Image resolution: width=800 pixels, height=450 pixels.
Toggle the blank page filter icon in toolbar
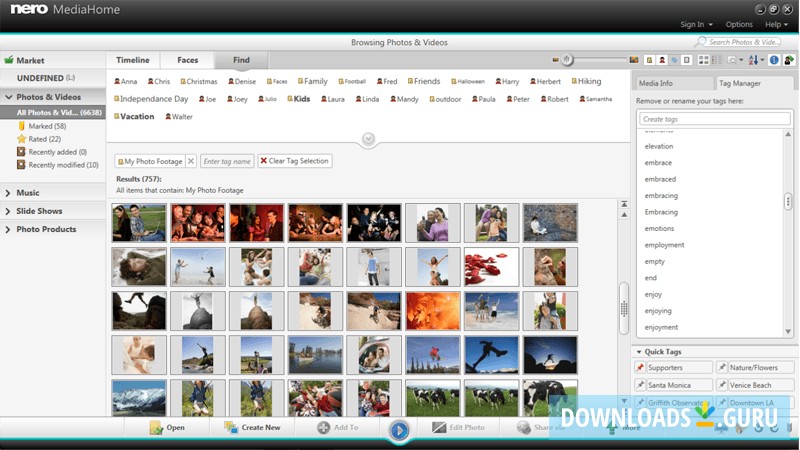click(x=687, y=60)
